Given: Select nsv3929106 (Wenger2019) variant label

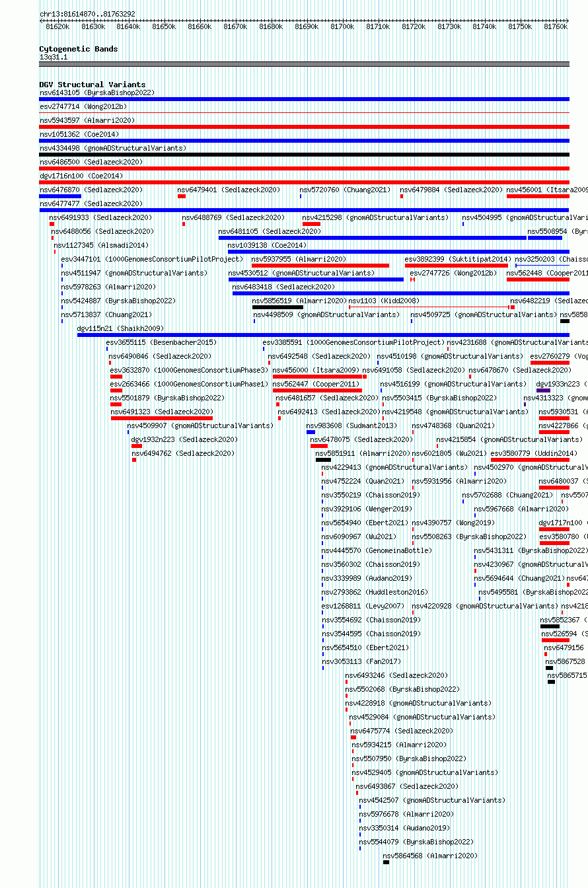Looking at the screenshot, I should pos(367,509).
